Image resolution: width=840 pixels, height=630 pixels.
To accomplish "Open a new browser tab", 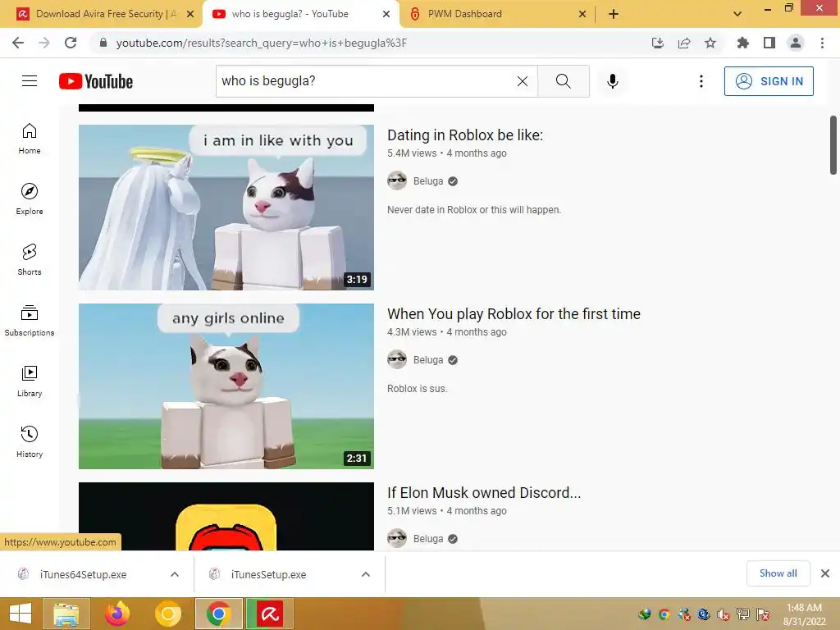I will [614, 14].
